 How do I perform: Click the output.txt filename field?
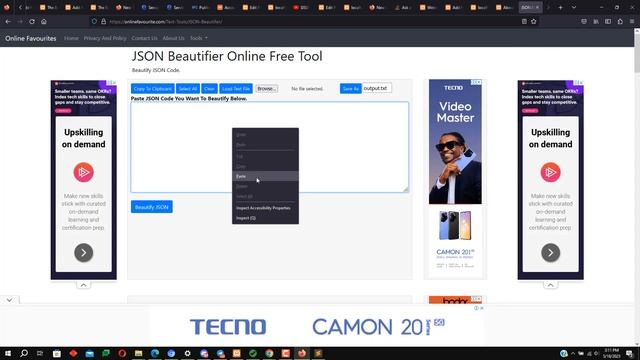(x=377, y=88)
